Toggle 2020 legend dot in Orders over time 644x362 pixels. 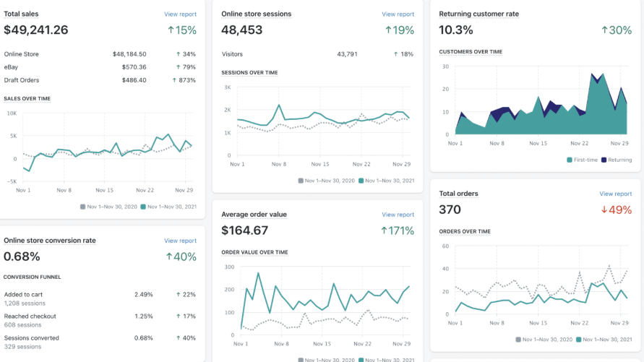point(518,339)
